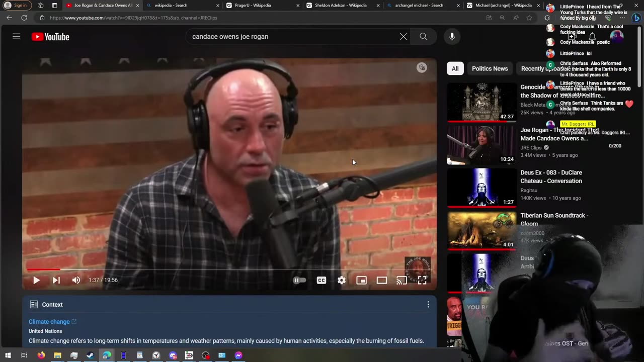Image resolution: width=644 pixels, height=362 pixels.
Task: Play the video
Action: click(x=36, y=280)
